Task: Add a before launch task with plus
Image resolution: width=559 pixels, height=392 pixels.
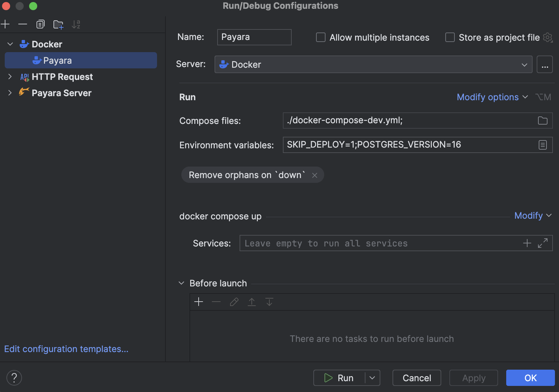Action: [x=199, y=302]
